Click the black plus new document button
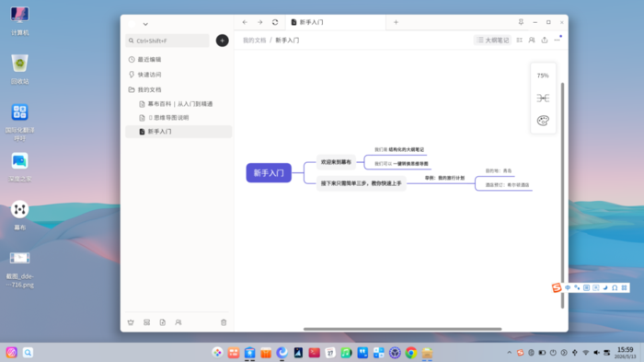The image size is (644, 362). pyautogui.click(x=223, y=41)
